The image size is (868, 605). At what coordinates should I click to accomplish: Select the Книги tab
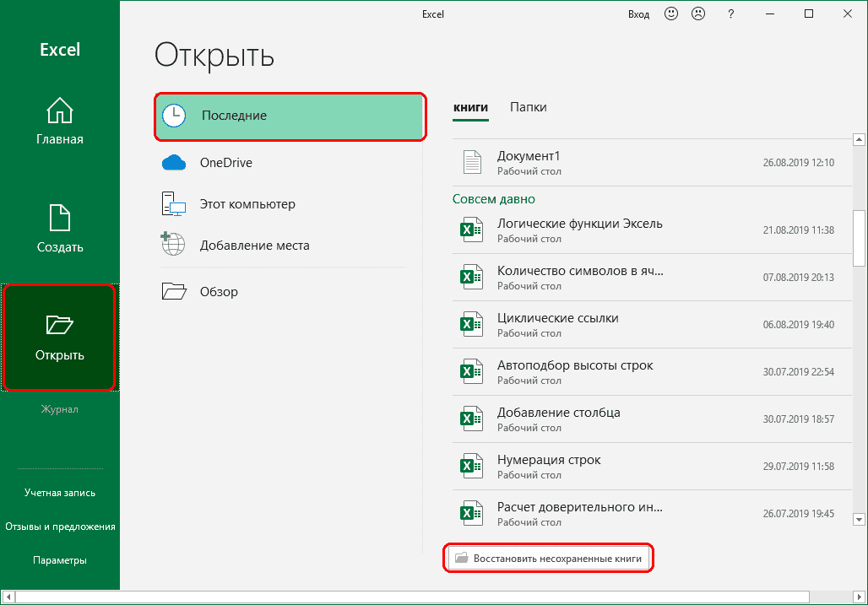pos(470,108)
